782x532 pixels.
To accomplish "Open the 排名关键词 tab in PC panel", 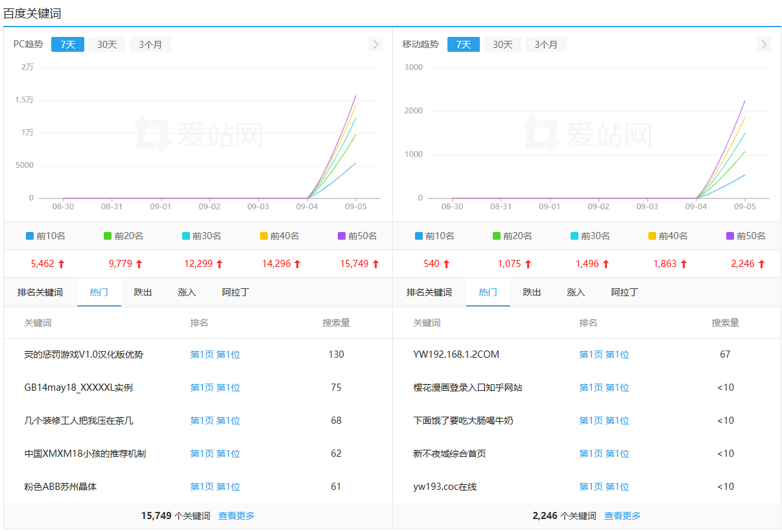I will (x=40, y=292).
